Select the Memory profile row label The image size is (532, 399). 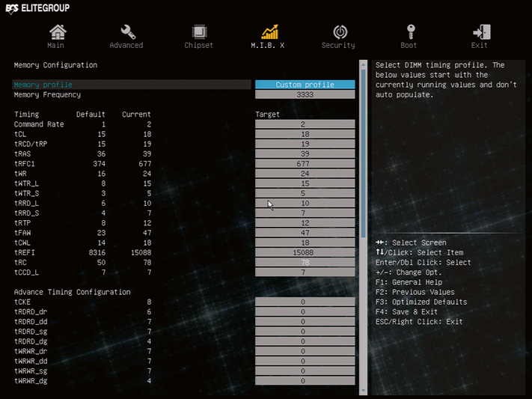43,85
